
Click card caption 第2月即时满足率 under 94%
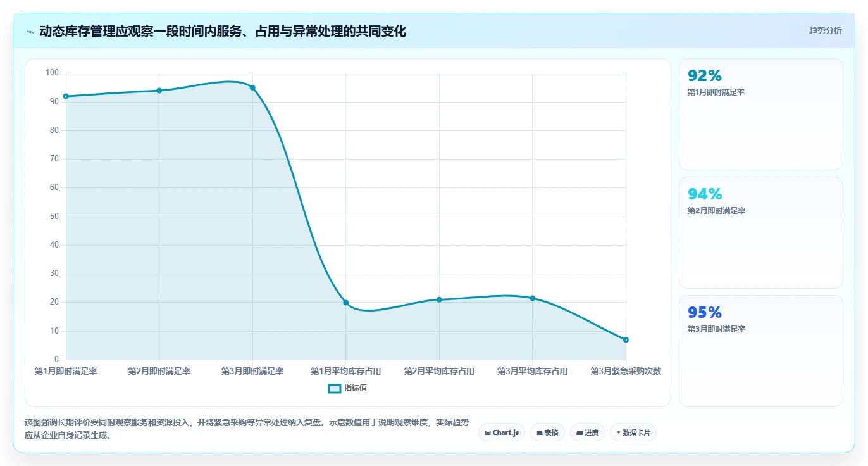(x=716, y=211)
